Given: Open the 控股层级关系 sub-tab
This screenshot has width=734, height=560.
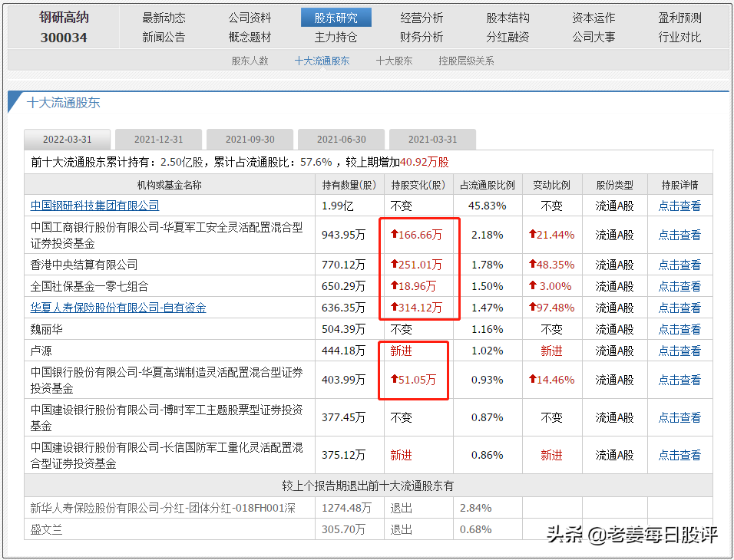Looking at the screenshot, I should 466,61.
